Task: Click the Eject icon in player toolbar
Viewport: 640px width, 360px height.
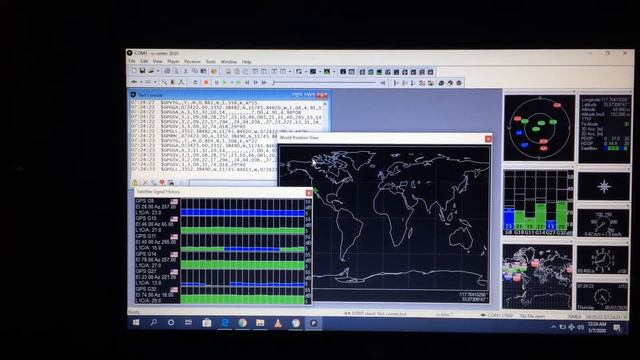Action: point(196,82)
